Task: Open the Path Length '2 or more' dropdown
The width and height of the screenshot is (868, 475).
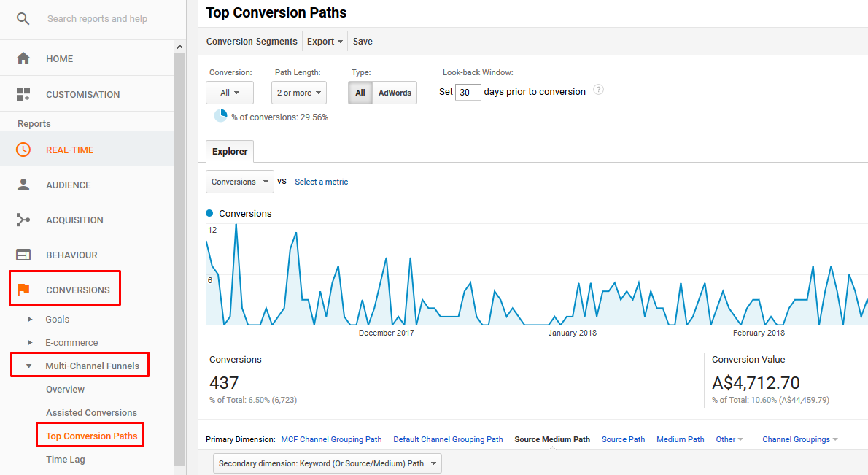Action: 298,93
